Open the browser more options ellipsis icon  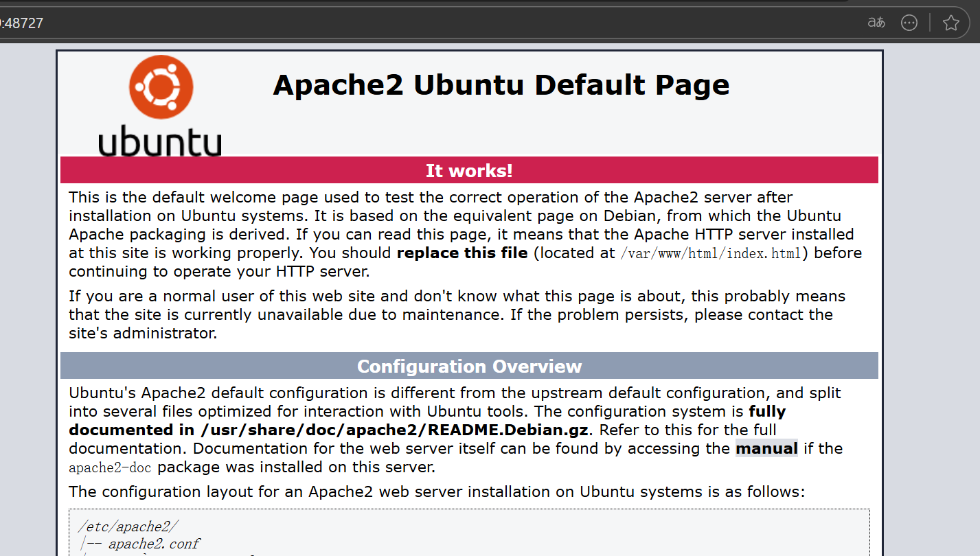pos(909,23)
